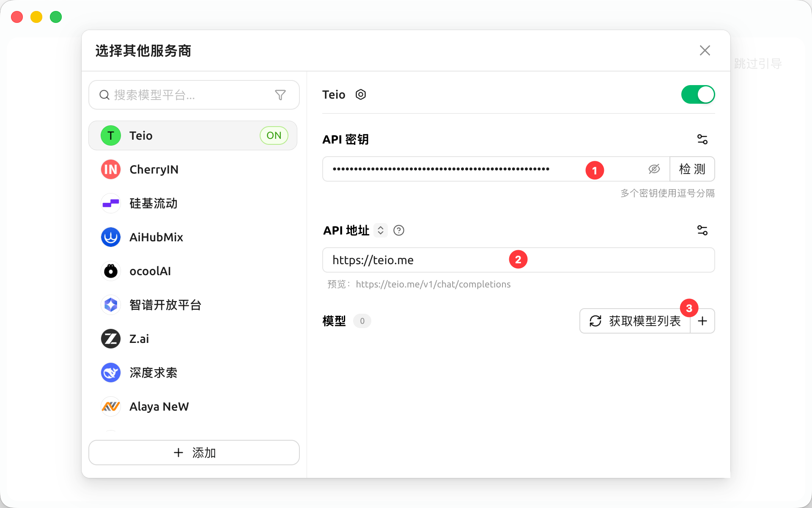Toggle API key visibility eye icon
812x508 pixels.
tap(654, 169)
